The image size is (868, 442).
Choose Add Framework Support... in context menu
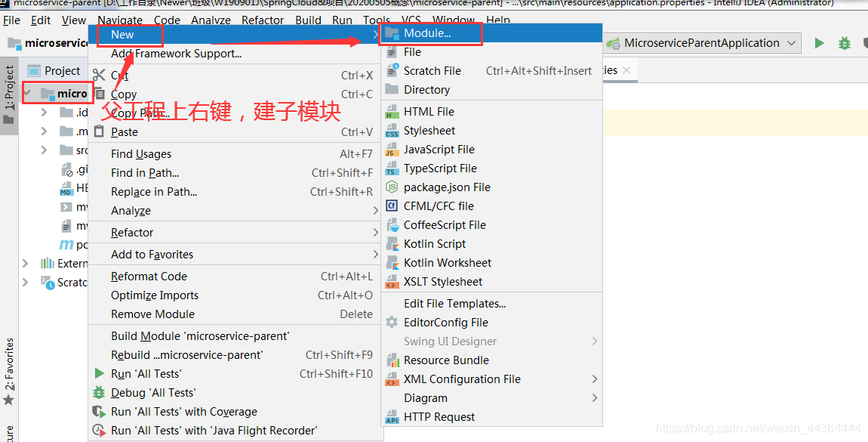coord(235,54)
